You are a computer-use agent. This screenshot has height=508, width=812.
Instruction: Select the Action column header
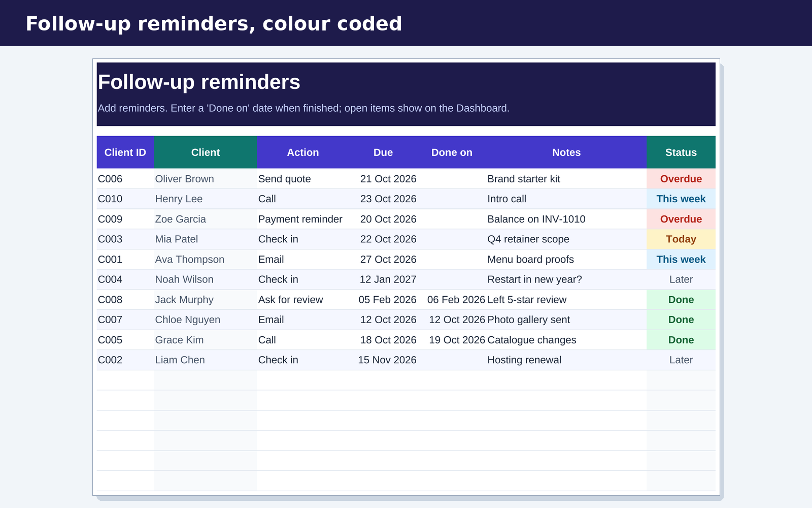tap(303, 152)
